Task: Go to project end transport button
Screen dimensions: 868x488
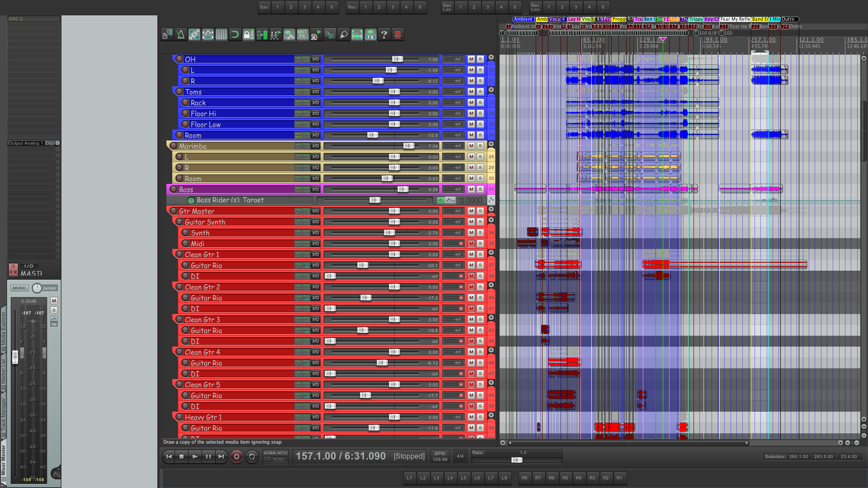Action: 221,457
